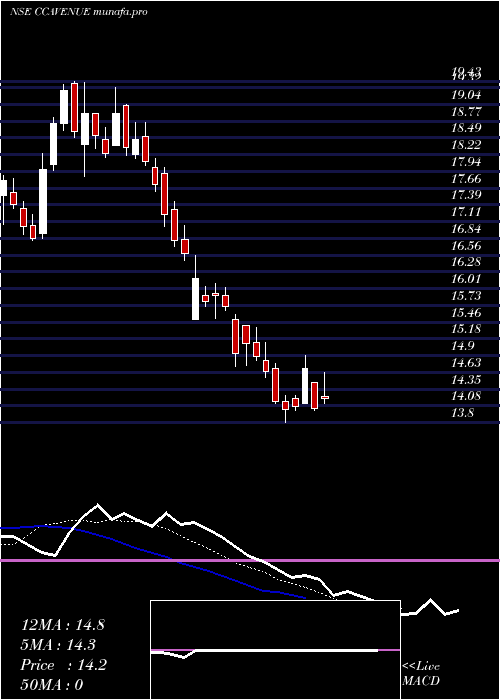Click the 14.9 price label
Viewport: 500px width, 700px height.
pos(463,346)
